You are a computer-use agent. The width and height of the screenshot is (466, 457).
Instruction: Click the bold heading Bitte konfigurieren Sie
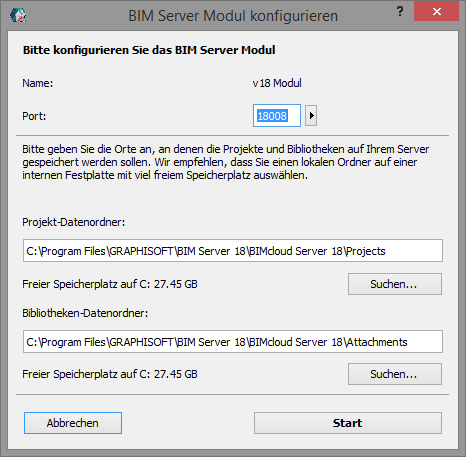(x=149, y=50)
